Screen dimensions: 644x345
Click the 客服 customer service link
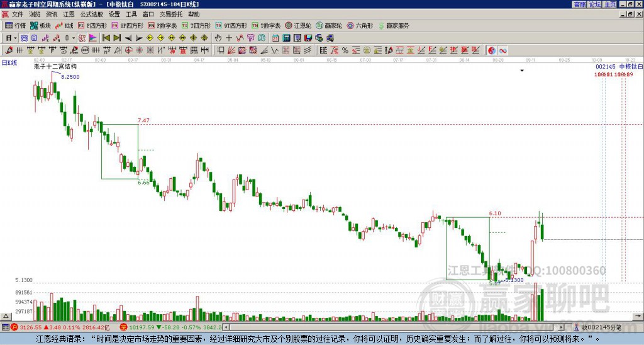pyautogui.click(x=579, y=4)
